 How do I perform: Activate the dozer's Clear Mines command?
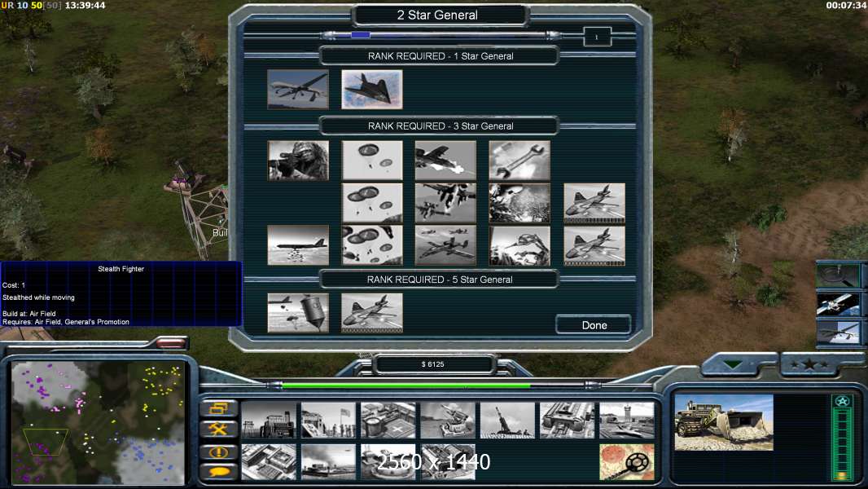click(x=627, y=462)
